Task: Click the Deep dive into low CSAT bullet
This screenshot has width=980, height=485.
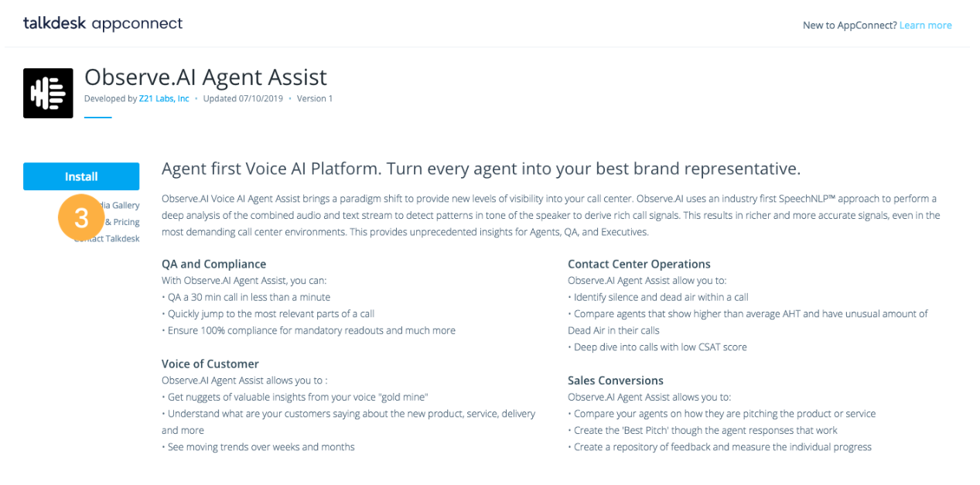Action: (657, 347)
